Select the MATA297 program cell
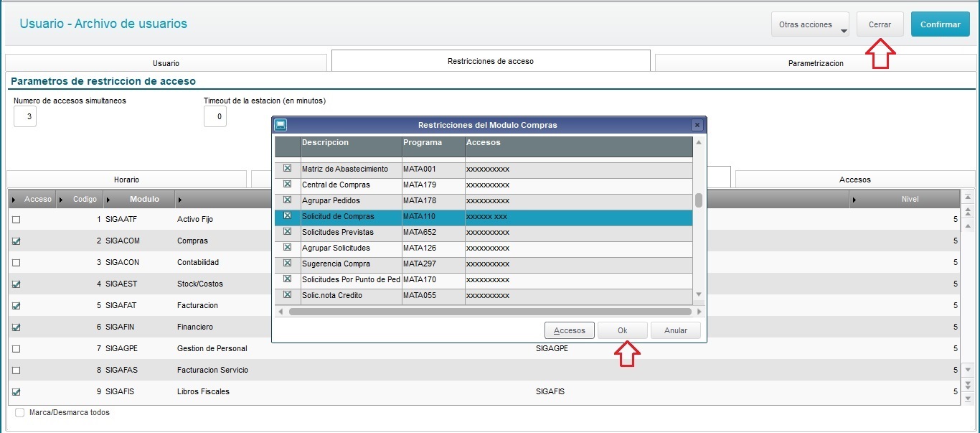The width and height of the screenshot is (980, 433). point(433,264)
